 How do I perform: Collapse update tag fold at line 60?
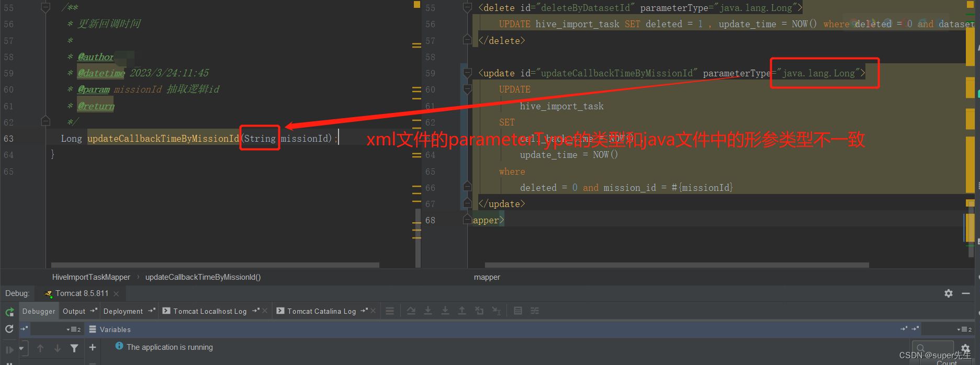click(468, 89)
